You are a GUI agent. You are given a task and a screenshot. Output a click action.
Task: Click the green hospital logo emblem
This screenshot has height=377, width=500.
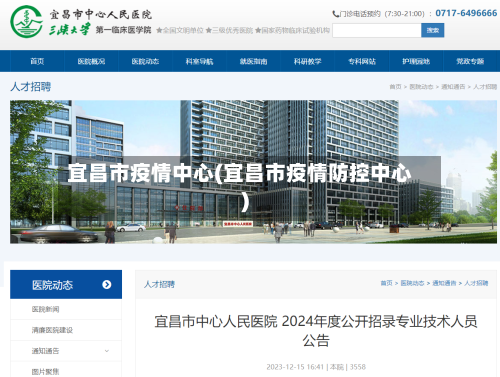(x=27, y=22)
